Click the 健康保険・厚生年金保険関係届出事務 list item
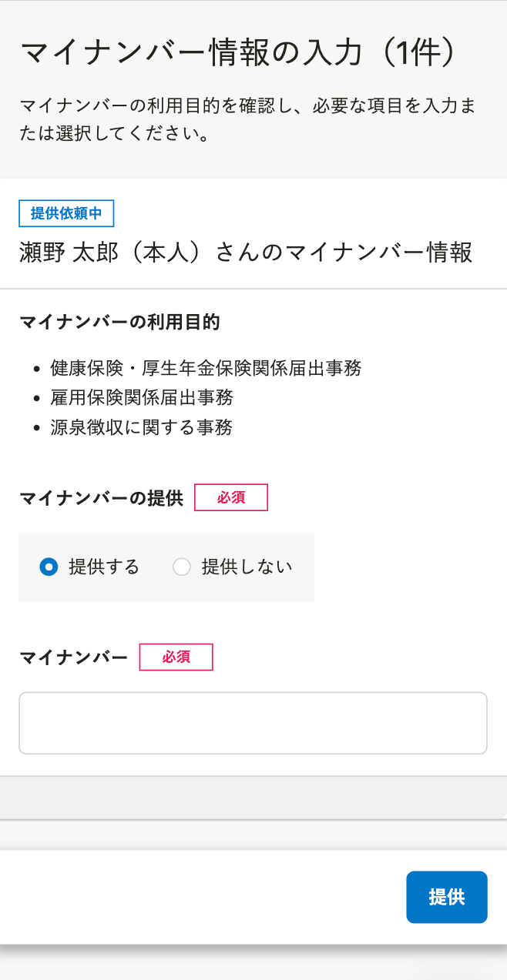Screen dimensions: 507x980 pos(206,368)
